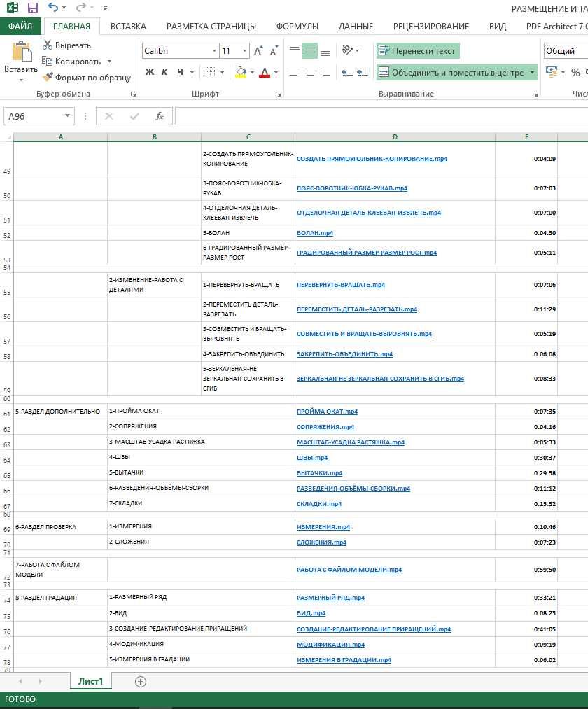Open the insert function fx dialog
Image resolution: width=588 pixels, height=709 pixels.
pos(160,116)
